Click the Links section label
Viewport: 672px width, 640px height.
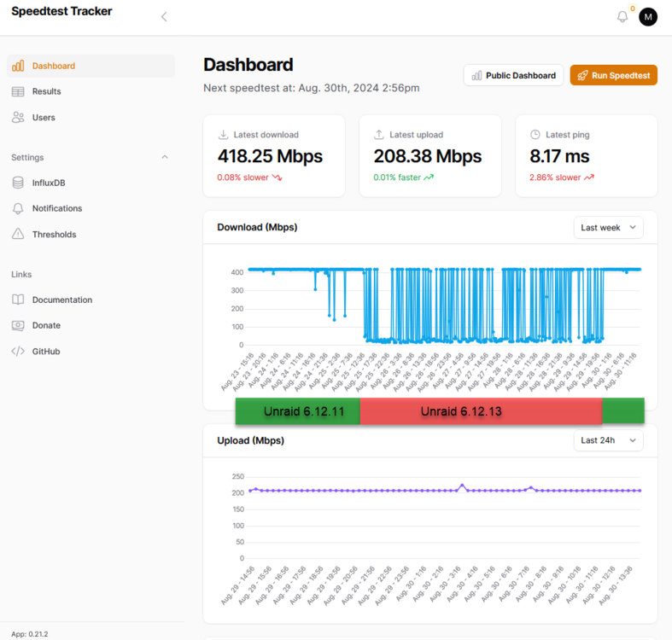point(21,274)
